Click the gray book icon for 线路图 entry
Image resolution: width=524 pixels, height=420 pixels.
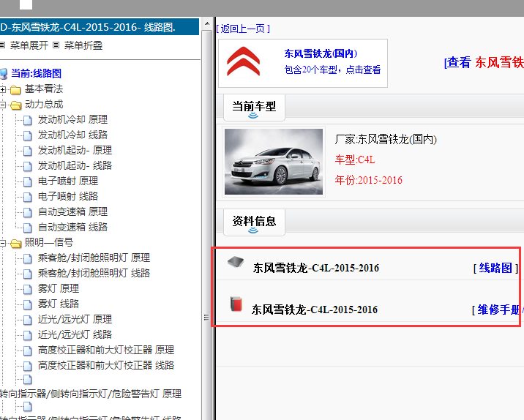tap(236, 262)
